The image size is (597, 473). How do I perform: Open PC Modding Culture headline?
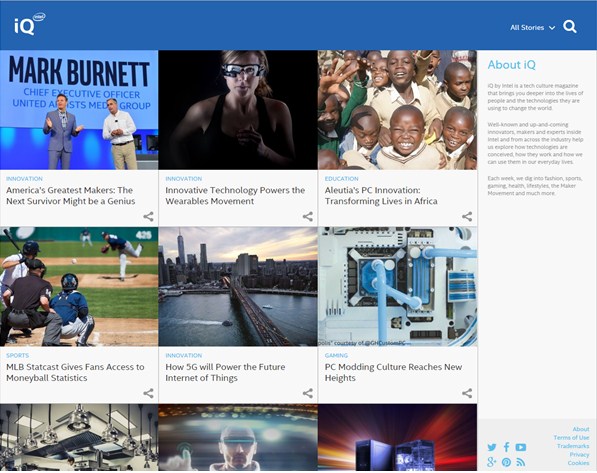click(393, 372)
